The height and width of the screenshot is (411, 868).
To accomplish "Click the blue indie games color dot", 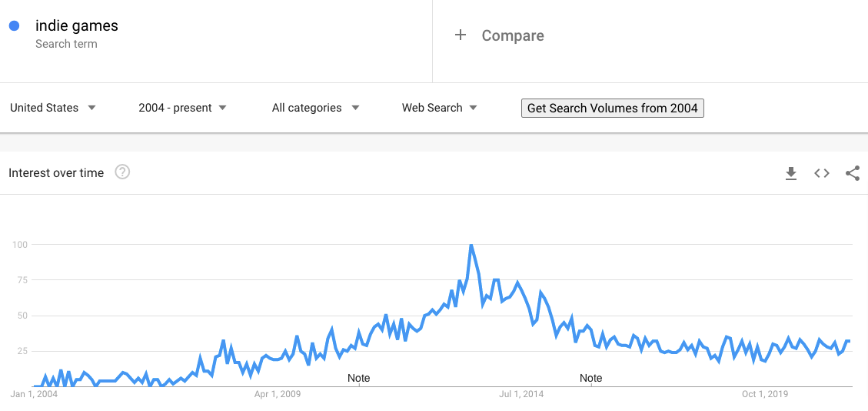I will coord(14,26).
